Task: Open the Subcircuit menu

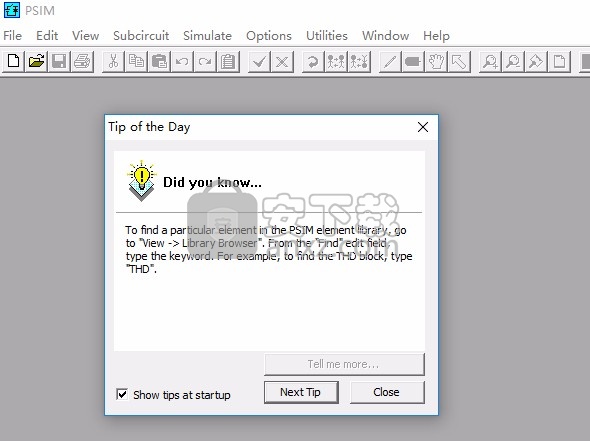Action: click(141, 36)
